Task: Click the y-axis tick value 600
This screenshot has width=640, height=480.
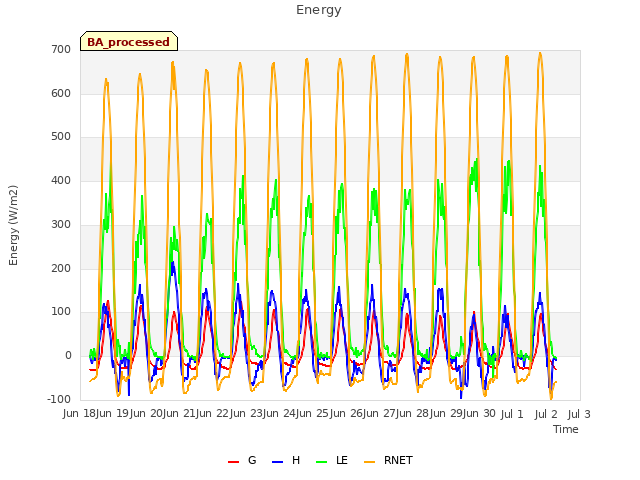Action: 61,93
